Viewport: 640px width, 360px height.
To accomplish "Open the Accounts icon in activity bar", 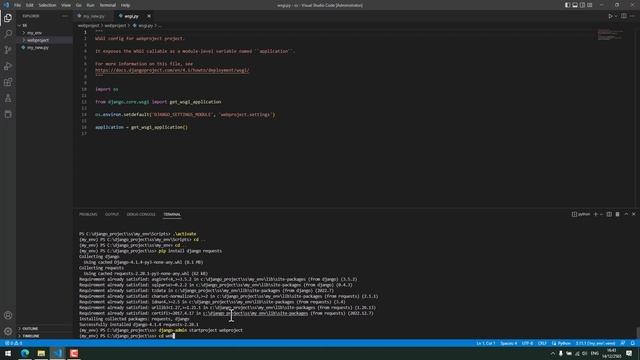I will pos(8,315).
